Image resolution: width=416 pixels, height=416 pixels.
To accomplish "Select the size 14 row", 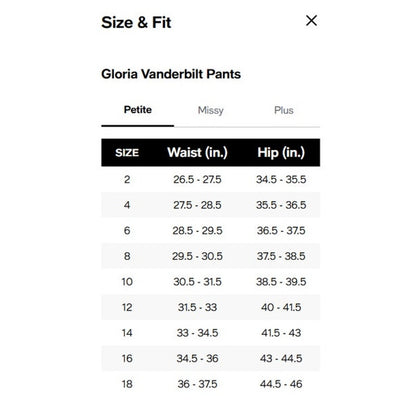I will click(x=211, y=333).
